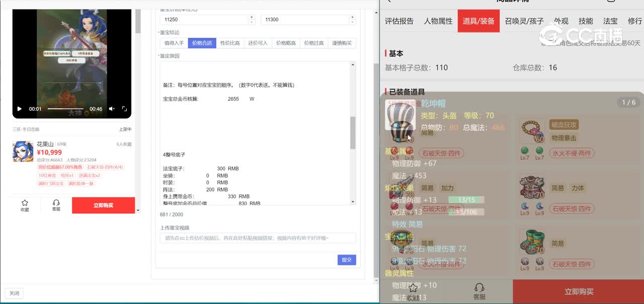
Task: Increase the 11250 price stepper
Action: pyautogui.click(x=252, y=17)
